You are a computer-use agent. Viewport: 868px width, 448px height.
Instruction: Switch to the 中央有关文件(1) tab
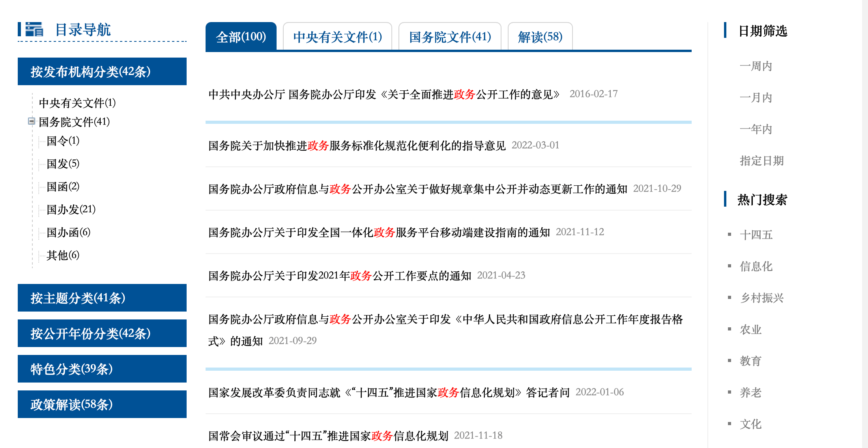pyautogui.click(x=337, y=37)
